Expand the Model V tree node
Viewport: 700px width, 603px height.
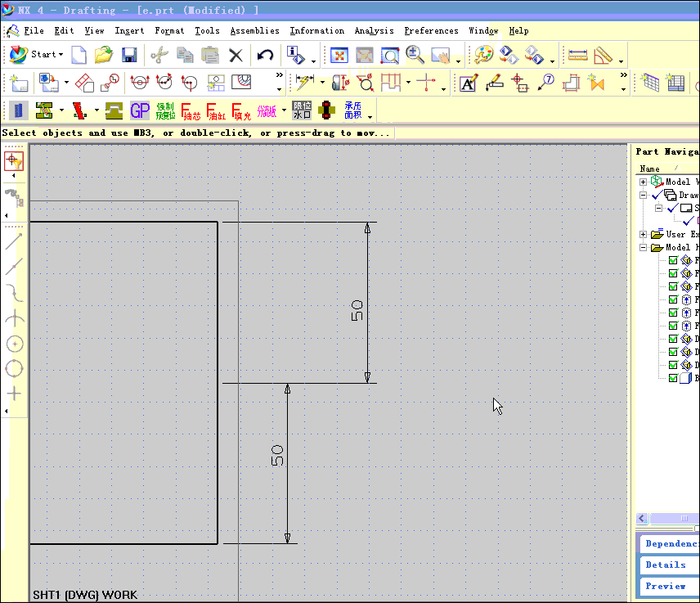643,182
